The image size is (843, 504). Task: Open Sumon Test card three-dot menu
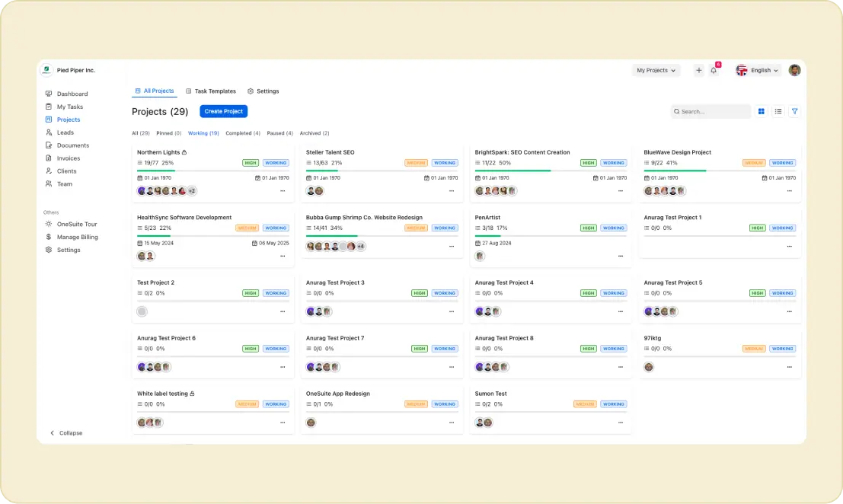[x=620, y=423]
